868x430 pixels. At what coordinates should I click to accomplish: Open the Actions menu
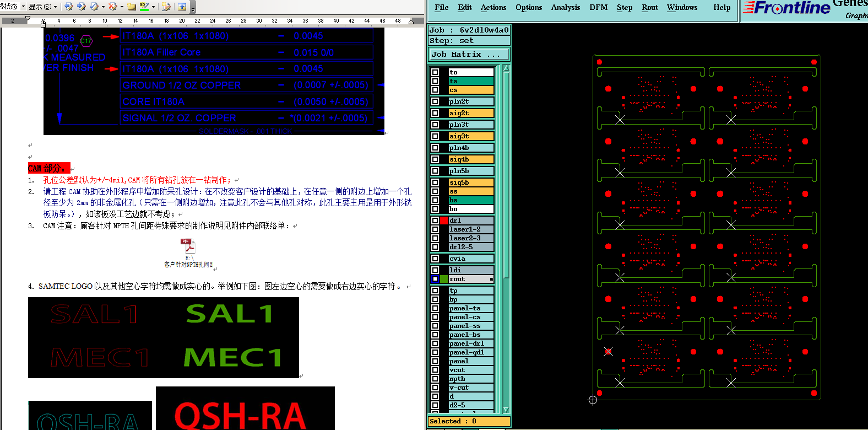tap(493, 8)
